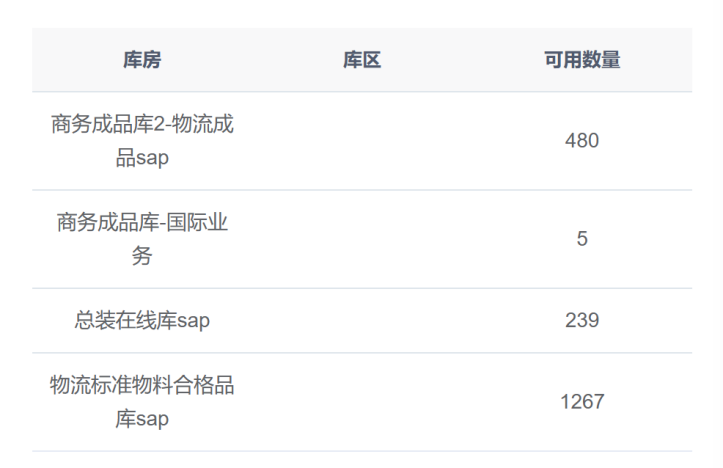Click header row gap between 库区 and 可用数量
723x468 pixels.
click(462, 60)
